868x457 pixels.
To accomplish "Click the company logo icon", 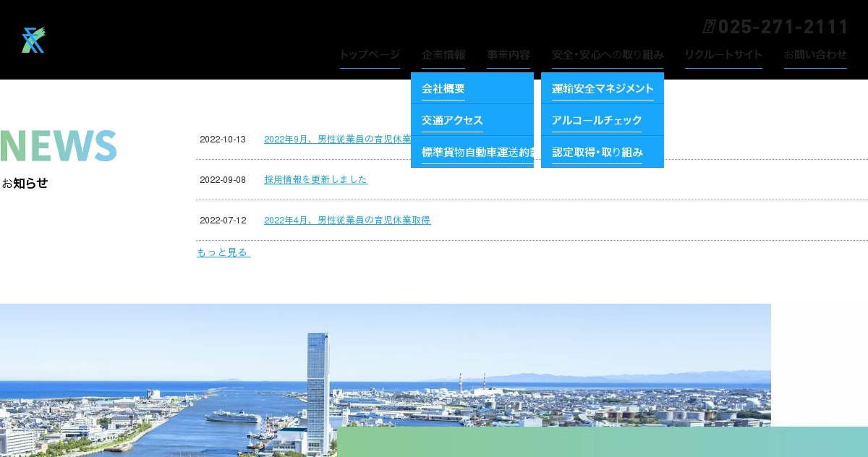I will 33,40.
